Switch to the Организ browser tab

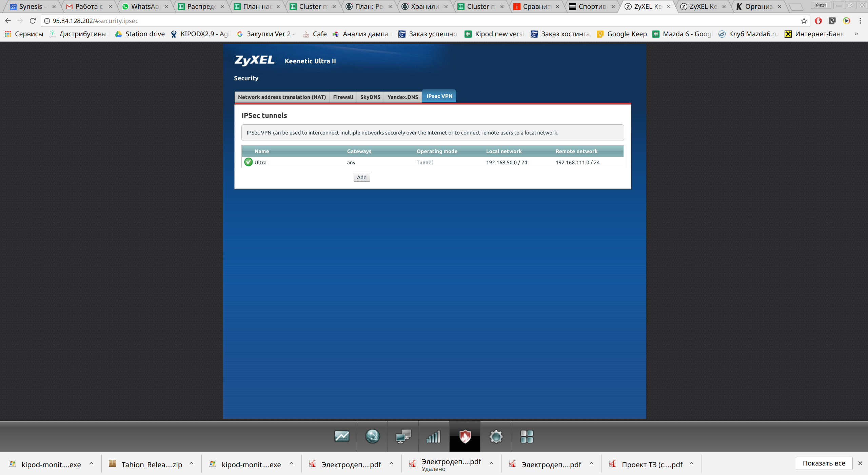(759, 6)
